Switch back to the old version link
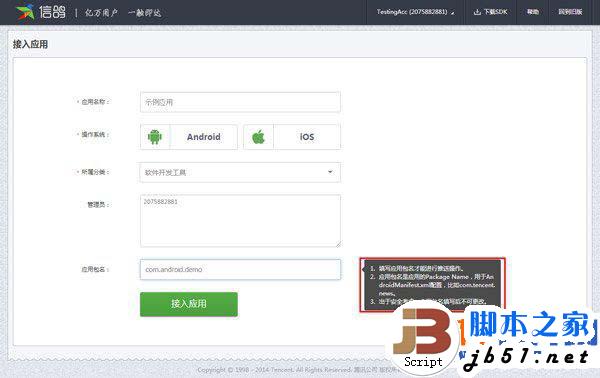This screenshot has height=378, width=600. tap(570, 12)
